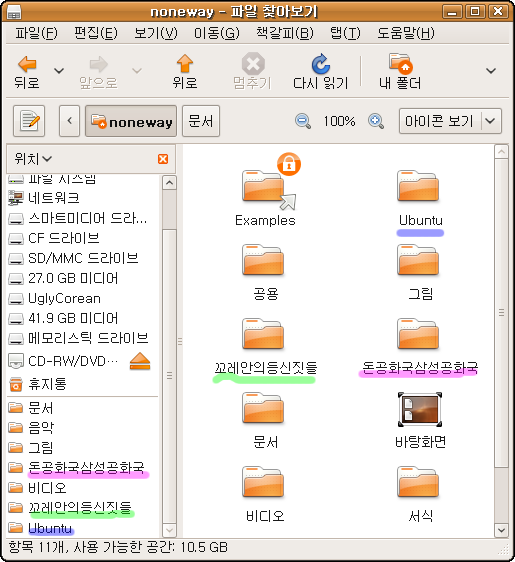This screenshot has height=562, width=515.
Task: Open 꼬레안의등신짓들 bookmark in sidebar
Action: point(82,508)
